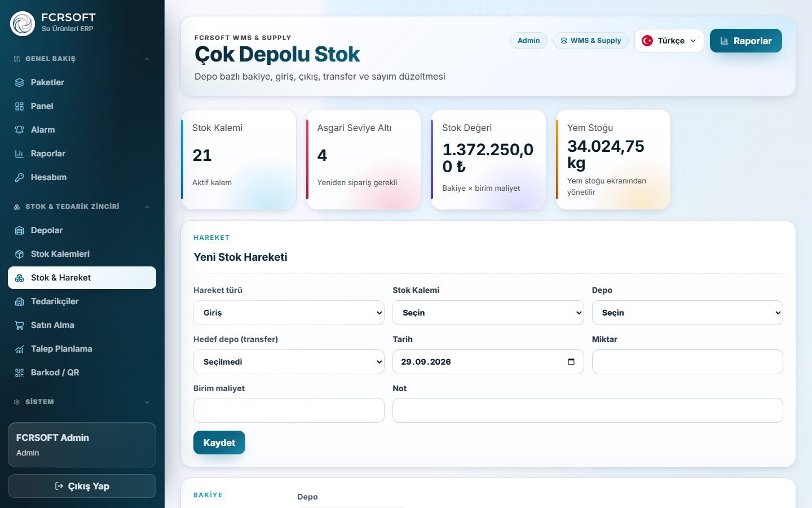Click the FCRSOFT logo icon
812x508 pixels.
click(x=23, y=24)
